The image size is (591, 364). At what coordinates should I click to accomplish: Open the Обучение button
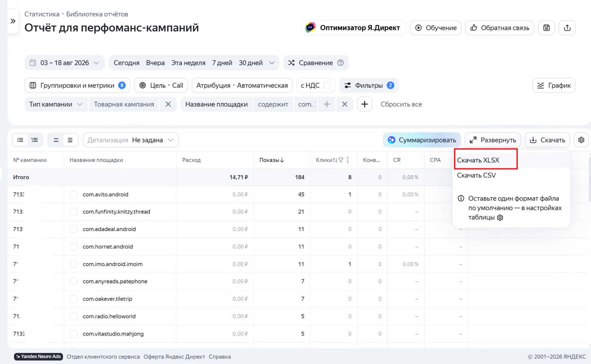click(x=436, y=28)
